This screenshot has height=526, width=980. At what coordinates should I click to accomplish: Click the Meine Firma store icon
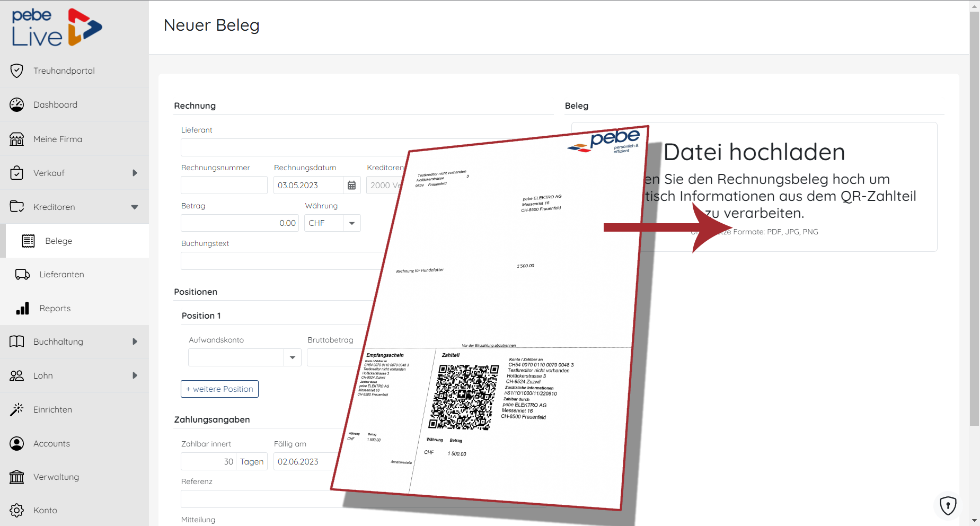coord(17,139)
